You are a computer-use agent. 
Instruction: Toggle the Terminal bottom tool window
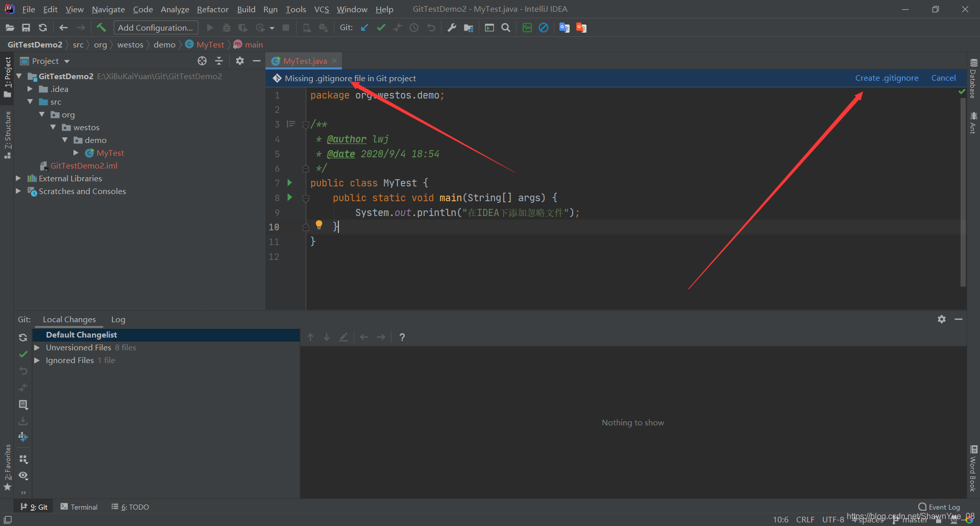tap(79, 507)
